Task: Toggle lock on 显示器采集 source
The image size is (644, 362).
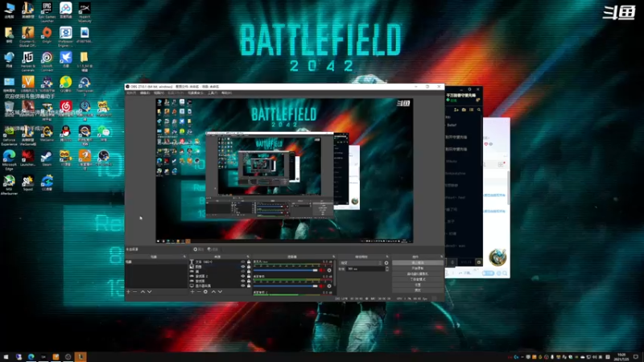Action: pyautogui.click(x=249, y=286)
